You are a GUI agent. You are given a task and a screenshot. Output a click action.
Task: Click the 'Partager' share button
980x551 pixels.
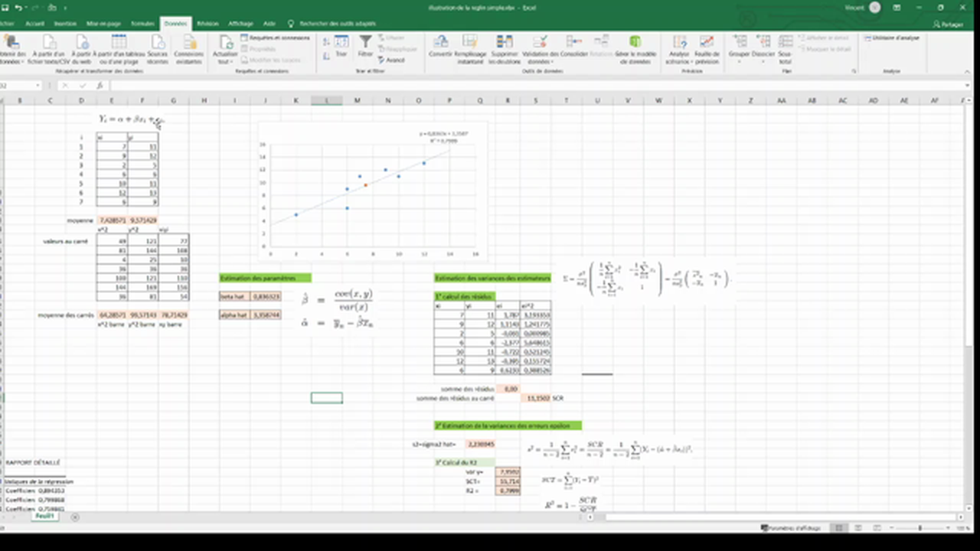[948, 24]
